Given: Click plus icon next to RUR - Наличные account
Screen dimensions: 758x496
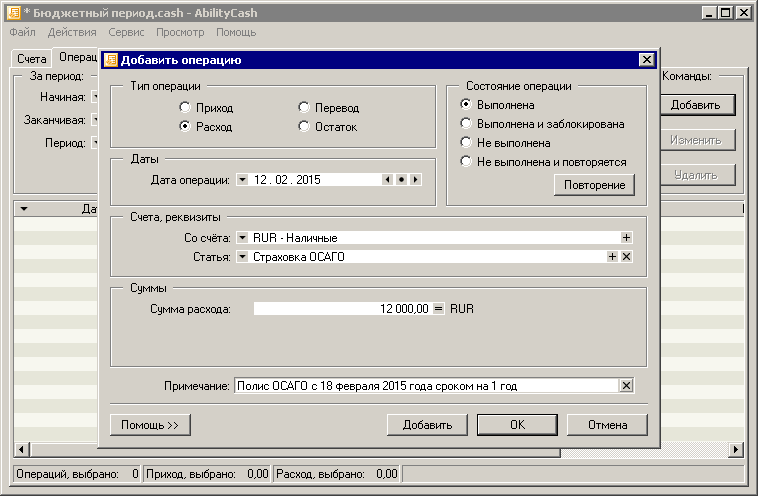Looking at the screenshot, I should click(x=627, y=238).
